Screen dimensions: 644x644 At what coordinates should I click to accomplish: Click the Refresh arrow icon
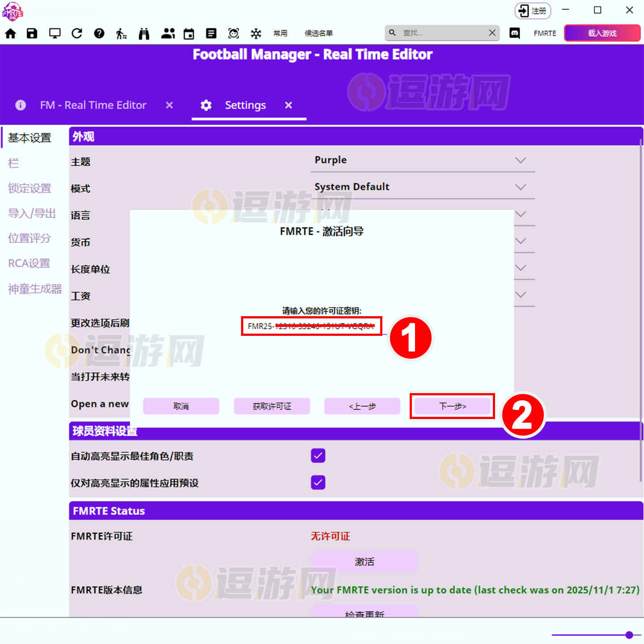coord(77,33)
